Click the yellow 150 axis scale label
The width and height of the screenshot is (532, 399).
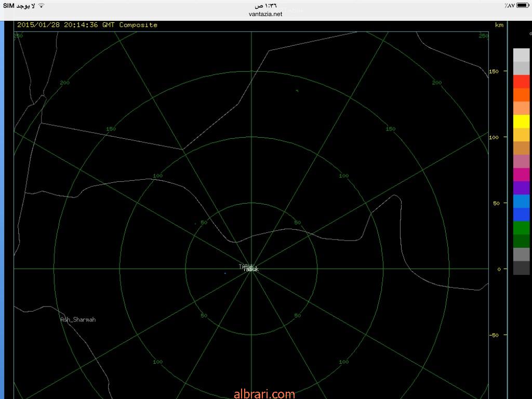point(494,71)
